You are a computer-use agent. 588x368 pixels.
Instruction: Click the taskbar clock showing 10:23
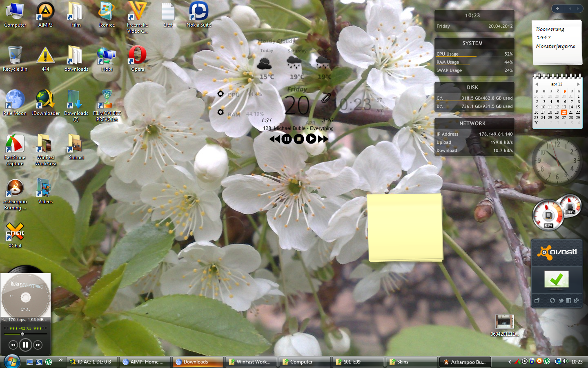(577, 362)
